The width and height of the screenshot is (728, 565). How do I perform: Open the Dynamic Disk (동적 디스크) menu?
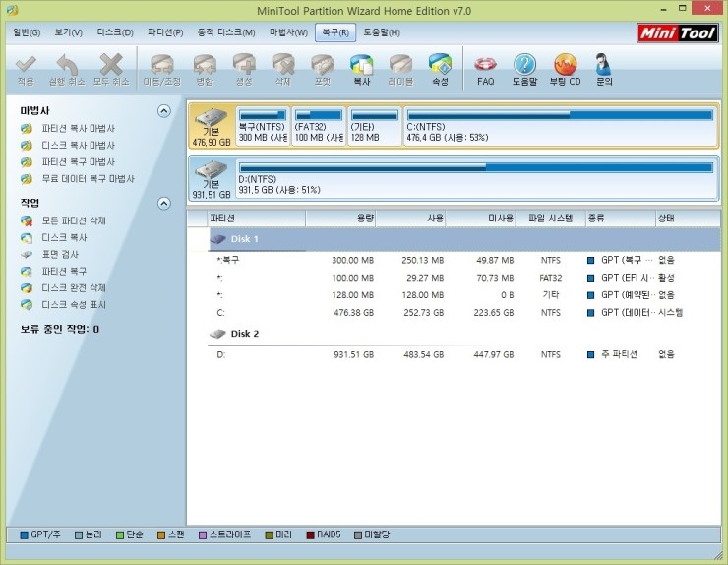226,32
